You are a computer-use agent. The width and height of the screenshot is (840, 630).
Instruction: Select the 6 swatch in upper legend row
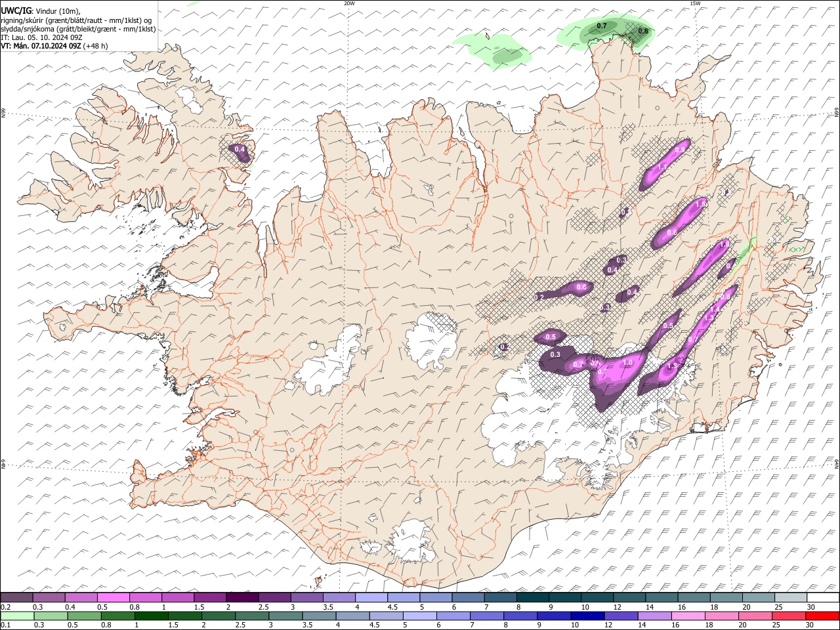[467, 597]
